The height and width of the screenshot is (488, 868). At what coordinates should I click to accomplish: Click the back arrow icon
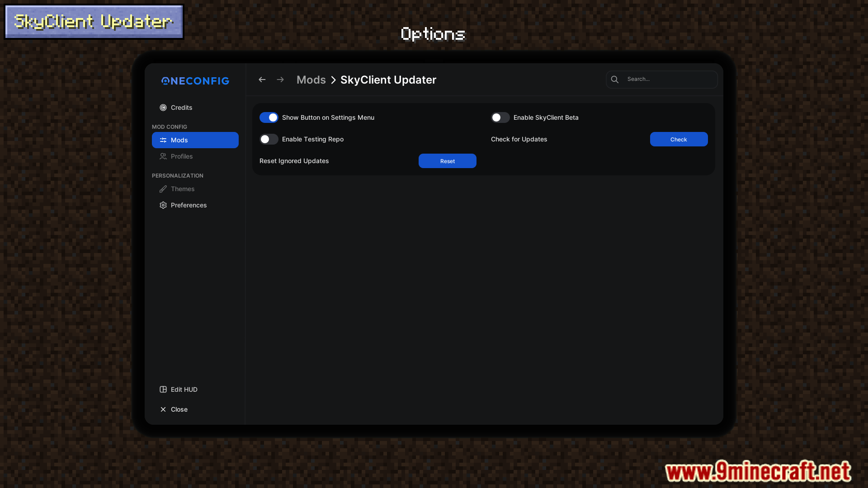tap(262, 80)
